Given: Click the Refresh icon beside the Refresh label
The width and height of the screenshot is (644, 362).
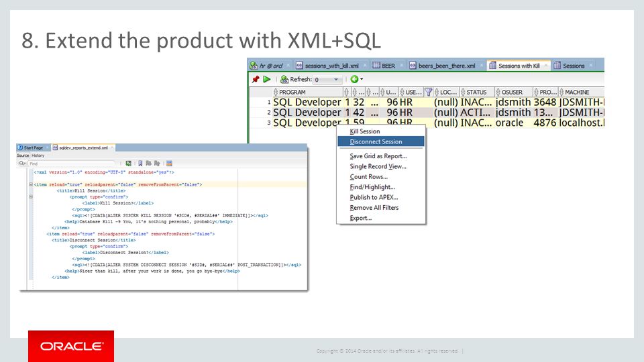Looking at the screenshot, I should [x=284, y=79].
